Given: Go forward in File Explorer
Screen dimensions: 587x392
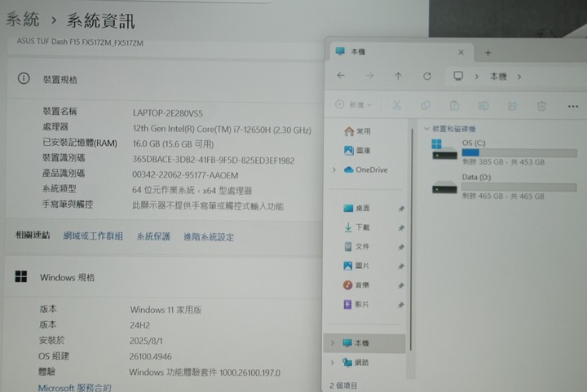Looking at the screenshot, I should pyautogui.click(x=369, y=76).
